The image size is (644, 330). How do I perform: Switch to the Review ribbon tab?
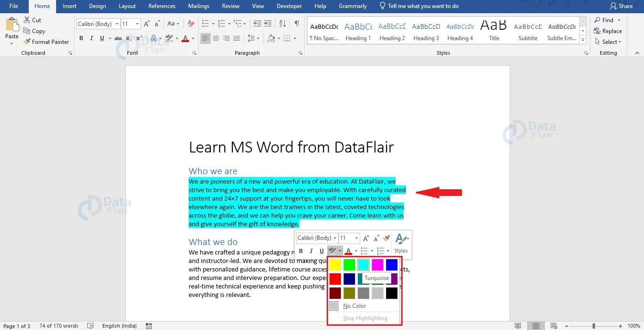click(231, 6)
